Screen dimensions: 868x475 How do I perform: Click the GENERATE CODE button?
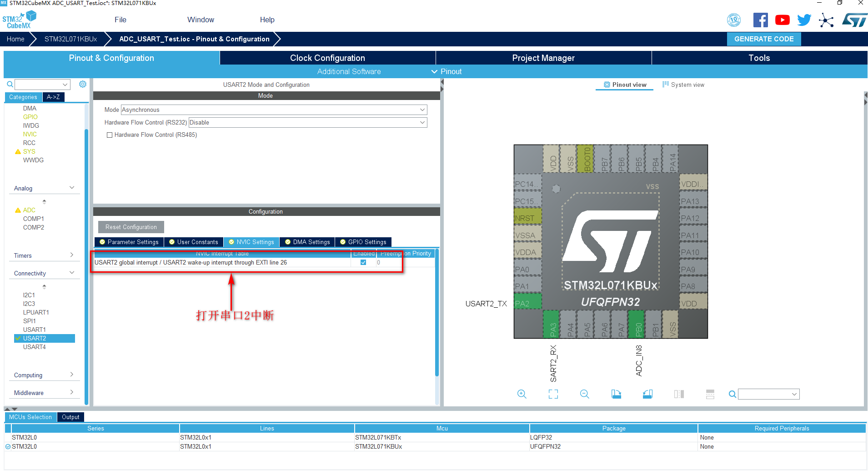coord(764,39)
